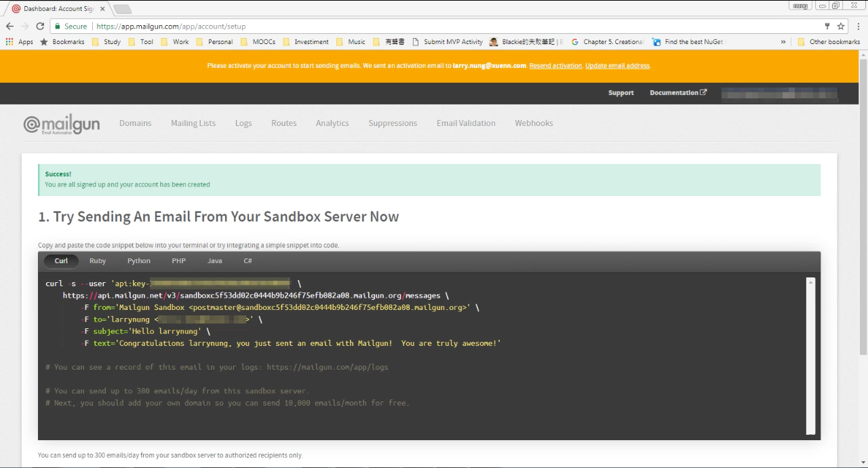Open the Tool bookmarks folder
Viewport: 868px width, 468px height.
tap(141, 42)
